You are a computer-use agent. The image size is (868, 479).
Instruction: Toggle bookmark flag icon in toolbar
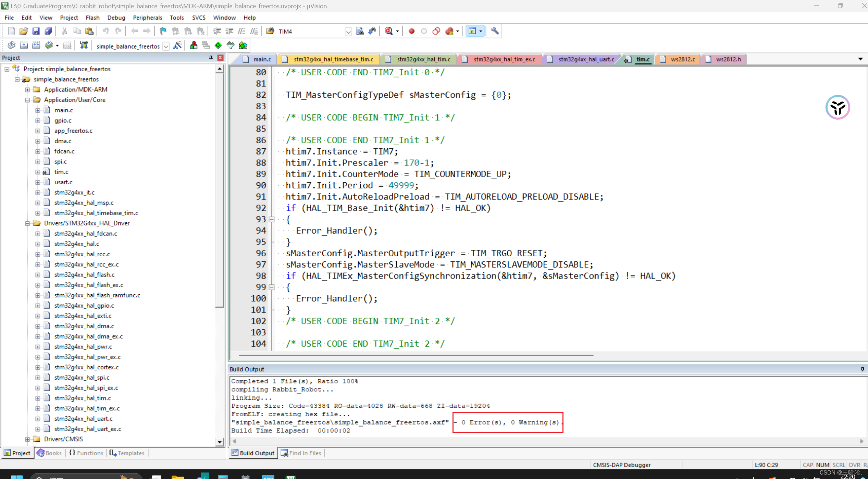click(x=163, y=31)
